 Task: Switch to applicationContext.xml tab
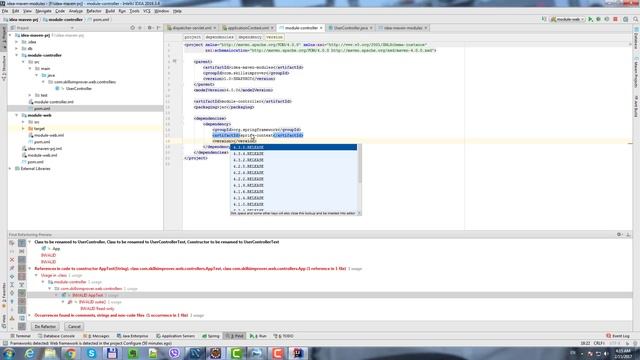click(x=248, y=28)
